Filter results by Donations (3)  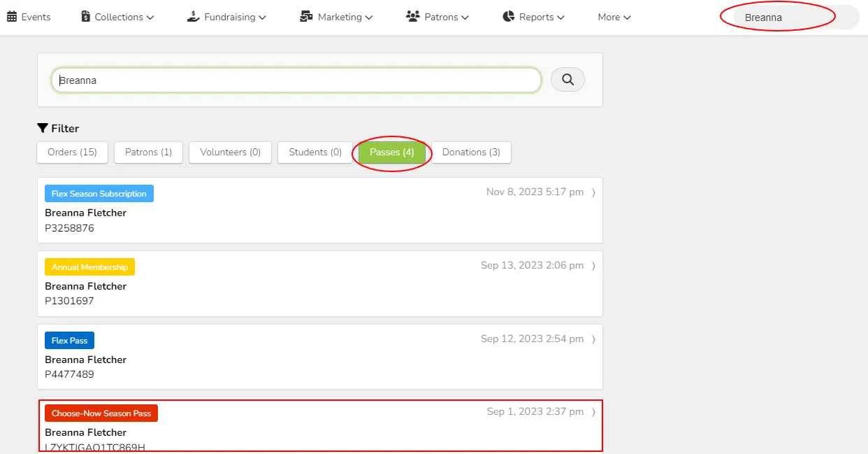click(x=471, y=152)
